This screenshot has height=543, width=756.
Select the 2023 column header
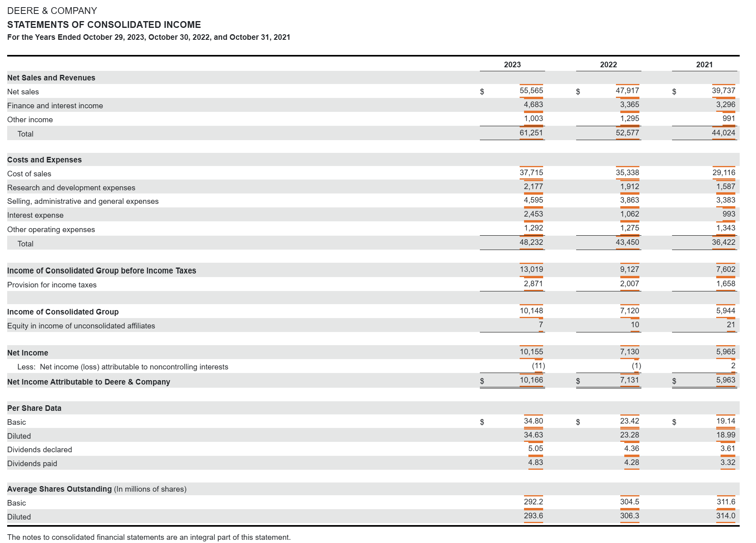point(512,64)
